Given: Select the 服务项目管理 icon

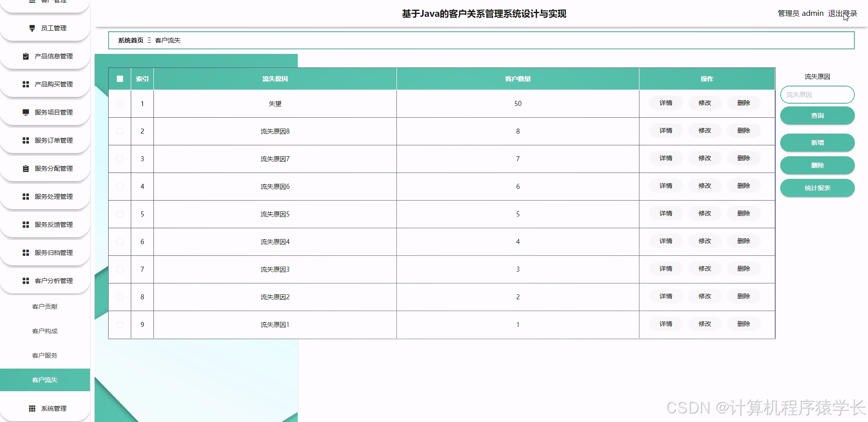Looking at the screenshot, I should click(25, 112).
